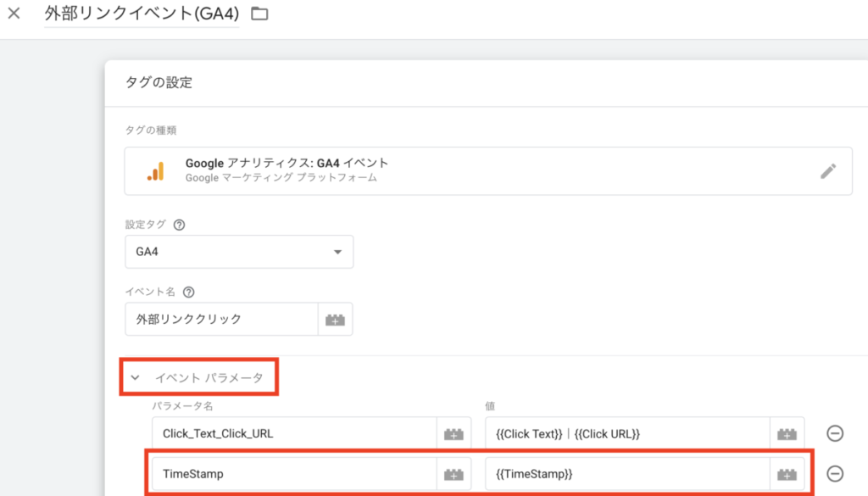Remove the TimeStamp parameter row

[835, 474]
